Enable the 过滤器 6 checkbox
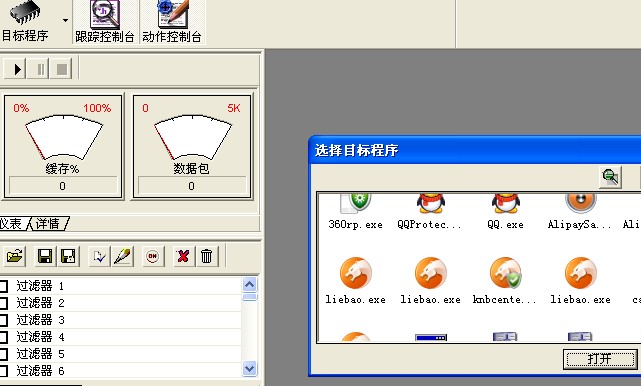Image resolution: width=641 pixels, height=386 pixels. tap(3, 371)
